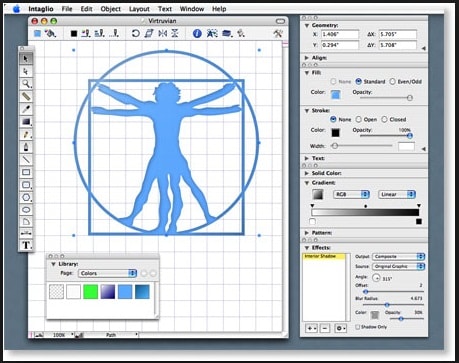Click the Fill color swatch
Viewport: 459px width, 363px height.
(x=335, y=95)
